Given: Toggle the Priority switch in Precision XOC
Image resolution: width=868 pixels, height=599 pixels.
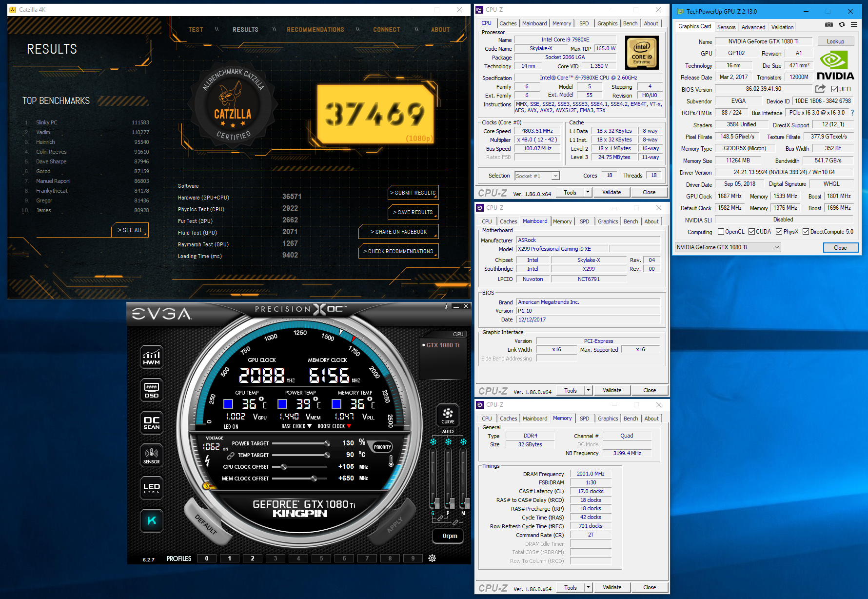Looking at the screenshot, I should point(382,447).
